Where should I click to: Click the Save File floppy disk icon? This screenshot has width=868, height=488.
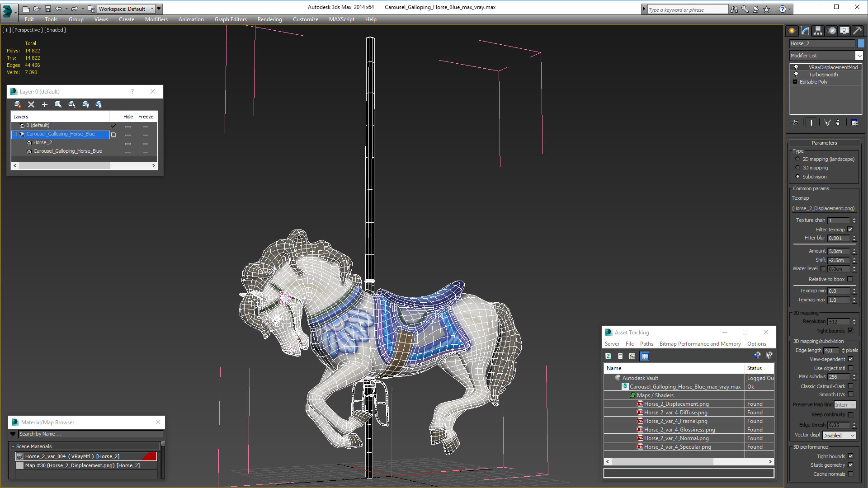pos(48,9)
